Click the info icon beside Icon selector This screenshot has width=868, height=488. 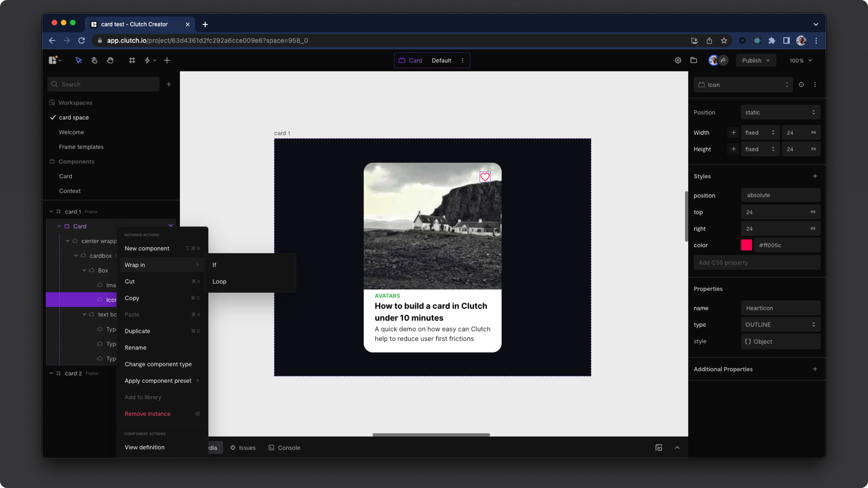(x=801, y=85)
